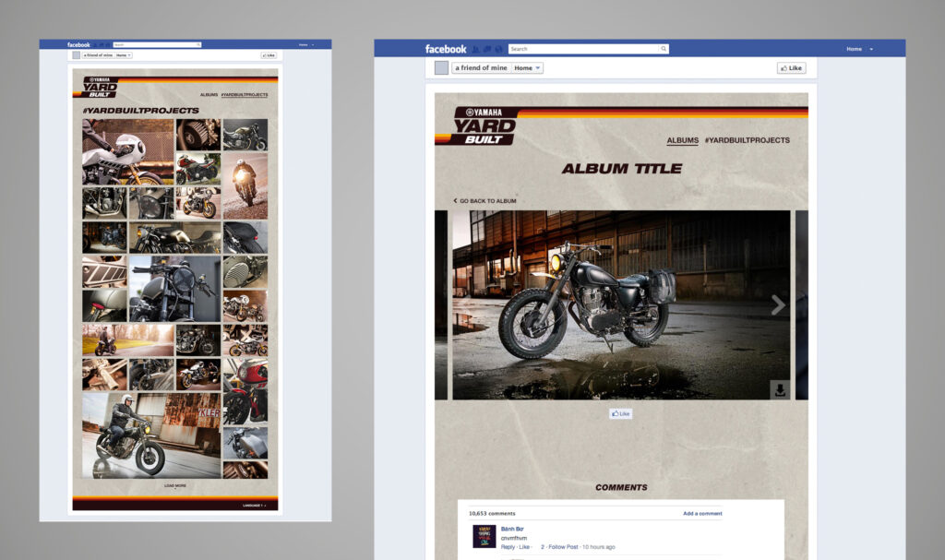Open the headlight-on rider thumbnail in left grid
Image resolution: width=945 pixels, height=560 pixels.
[245, 185]
